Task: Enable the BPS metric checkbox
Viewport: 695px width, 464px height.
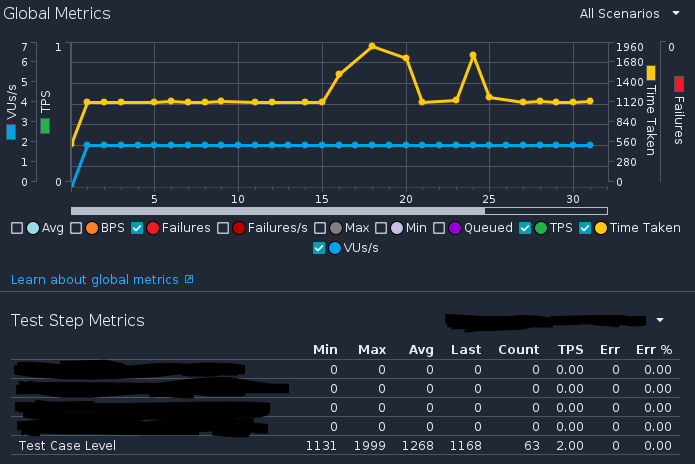Action: [x=76, y=228]
